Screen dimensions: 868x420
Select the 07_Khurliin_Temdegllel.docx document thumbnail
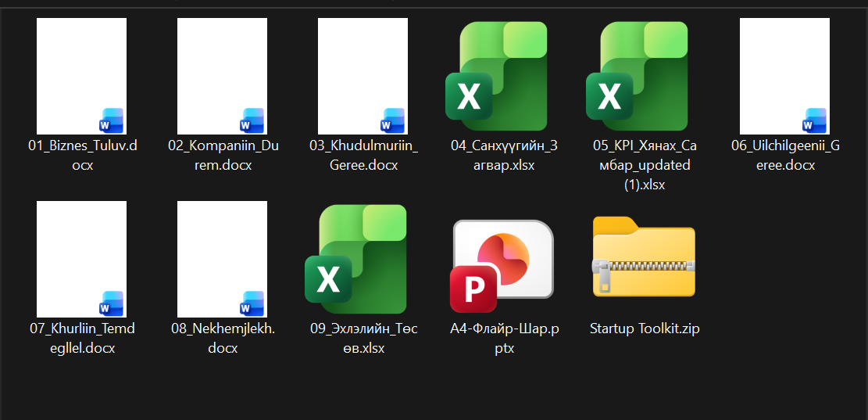tap(81, 258)
